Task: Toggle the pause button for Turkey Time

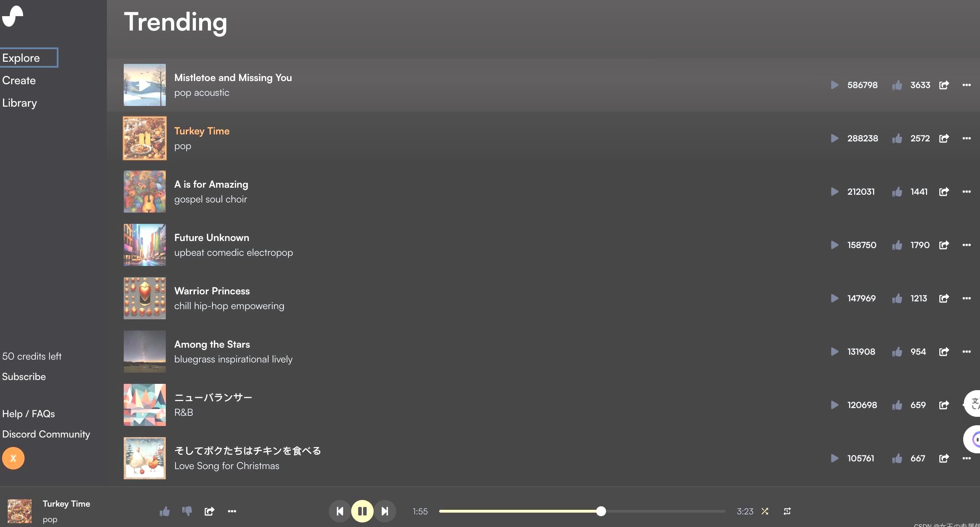Action: (x=362, y=511)
